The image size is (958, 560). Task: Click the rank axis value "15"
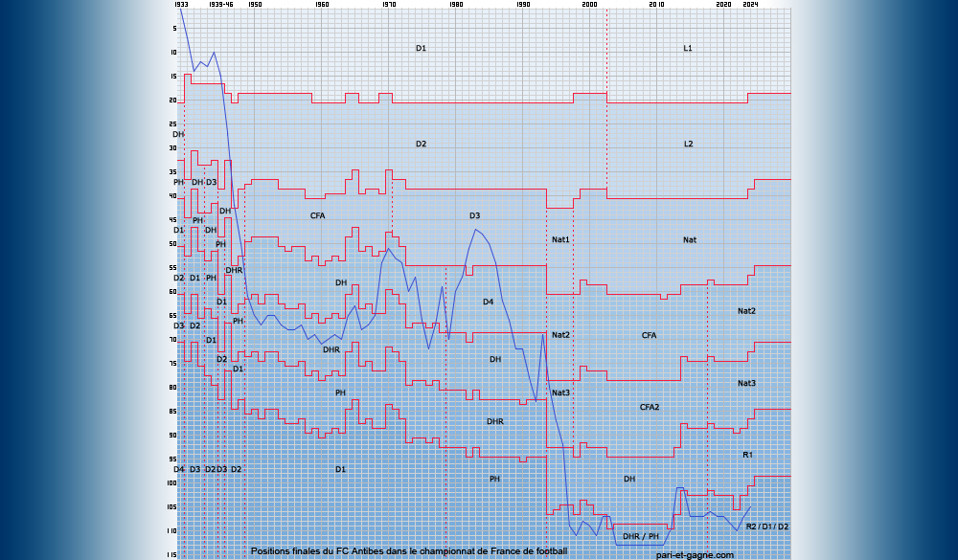(x=173, y=77)
